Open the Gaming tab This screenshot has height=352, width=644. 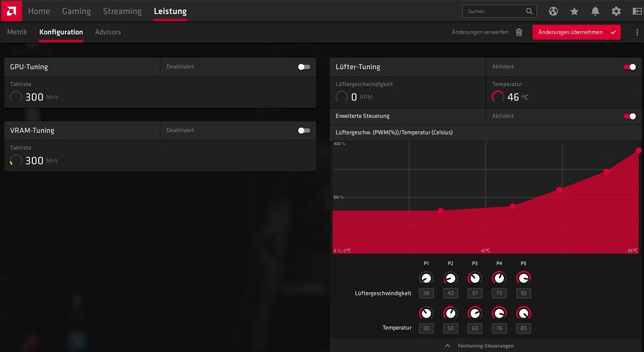[77, 11]
